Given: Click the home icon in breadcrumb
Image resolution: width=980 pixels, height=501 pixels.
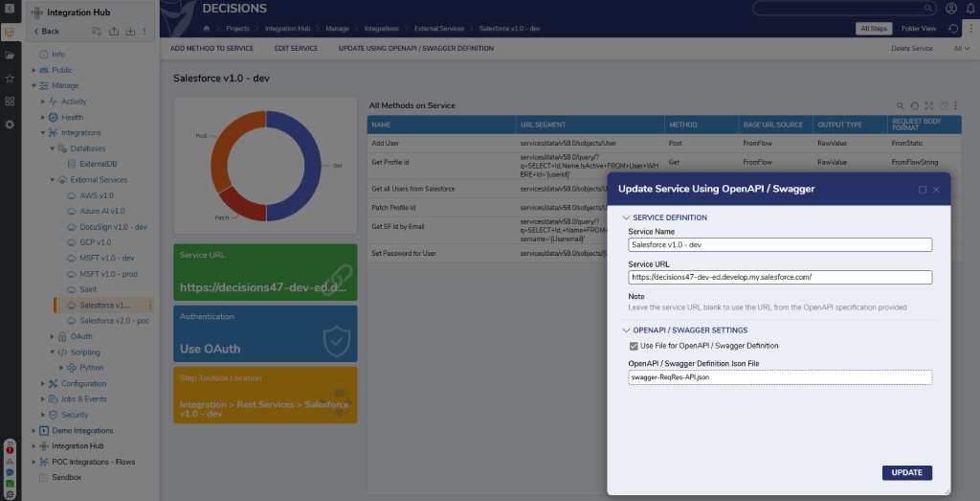Looking at the screenshot, I should click(207, 29).
